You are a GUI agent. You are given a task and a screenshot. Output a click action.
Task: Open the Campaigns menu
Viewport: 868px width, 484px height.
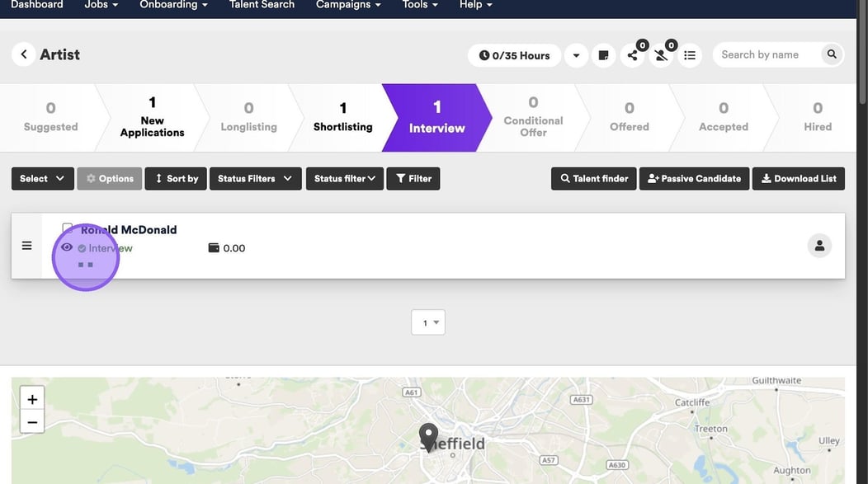coord(347,5)
